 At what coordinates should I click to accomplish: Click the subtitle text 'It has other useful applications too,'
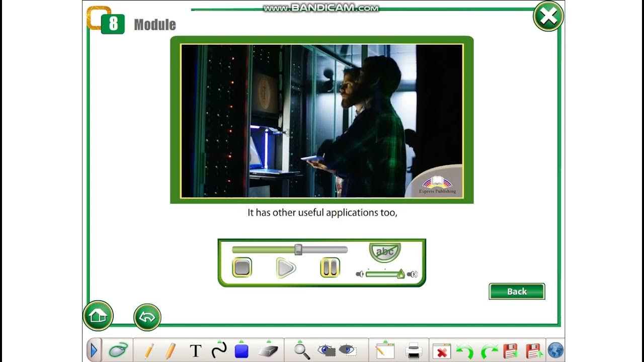point(323,213)
